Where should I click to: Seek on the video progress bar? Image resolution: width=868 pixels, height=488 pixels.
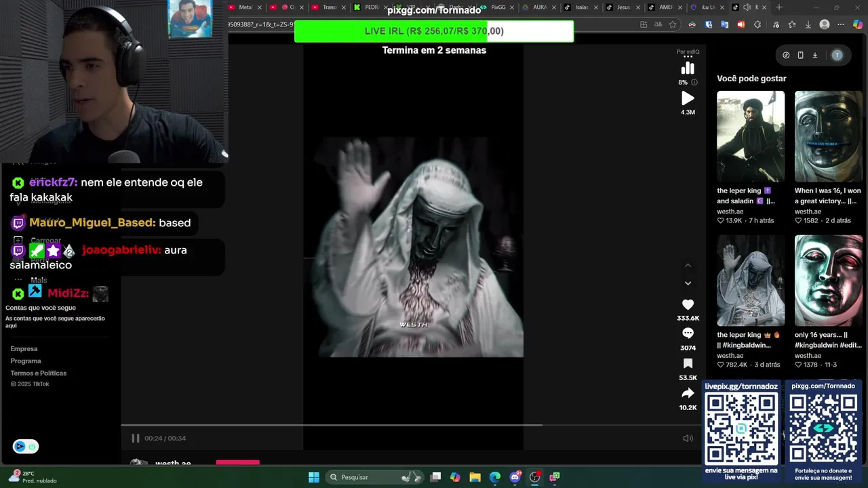tap(413, 426)
